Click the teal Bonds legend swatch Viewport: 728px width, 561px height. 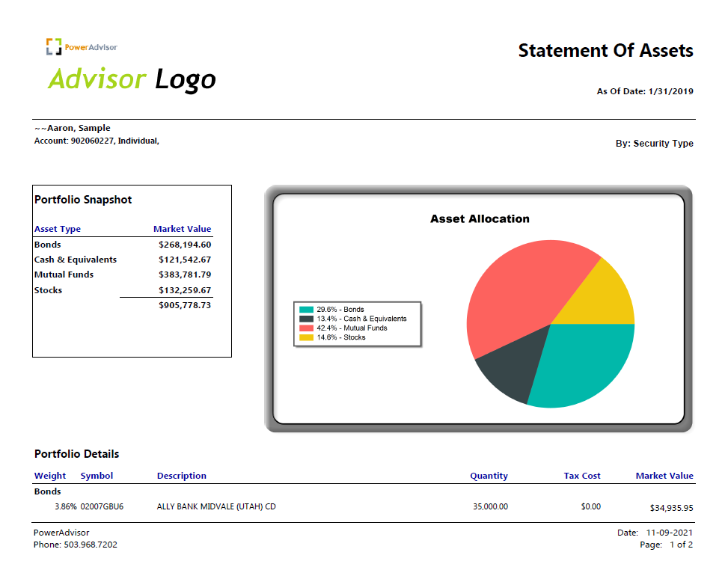(307, 310)
